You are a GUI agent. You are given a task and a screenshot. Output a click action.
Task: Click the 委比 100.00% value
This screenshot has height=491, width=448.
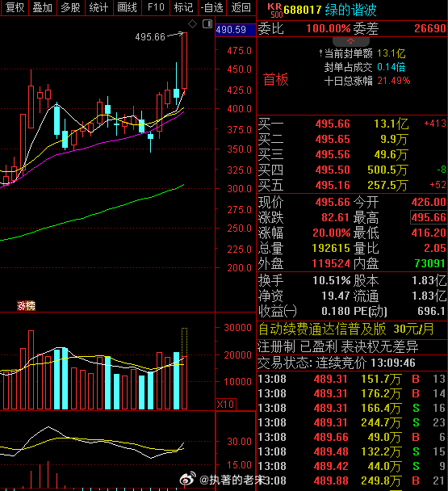328,28
